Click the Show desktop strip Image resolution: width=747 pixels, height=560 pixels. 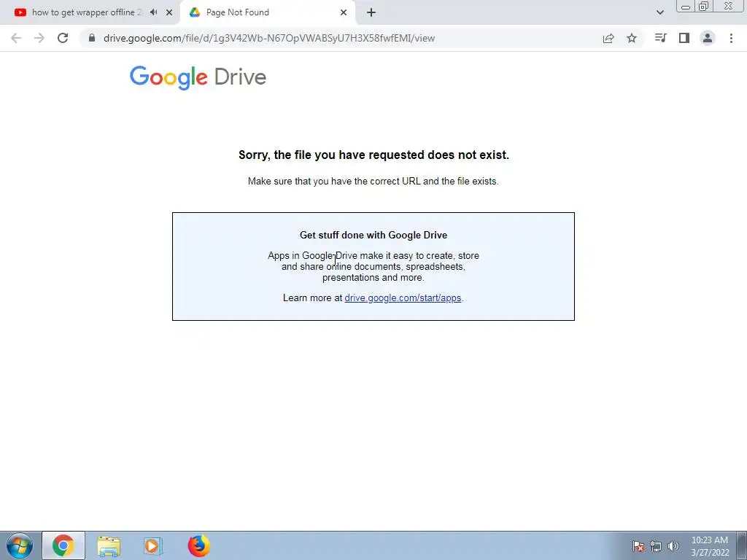(x=742, y=545)
